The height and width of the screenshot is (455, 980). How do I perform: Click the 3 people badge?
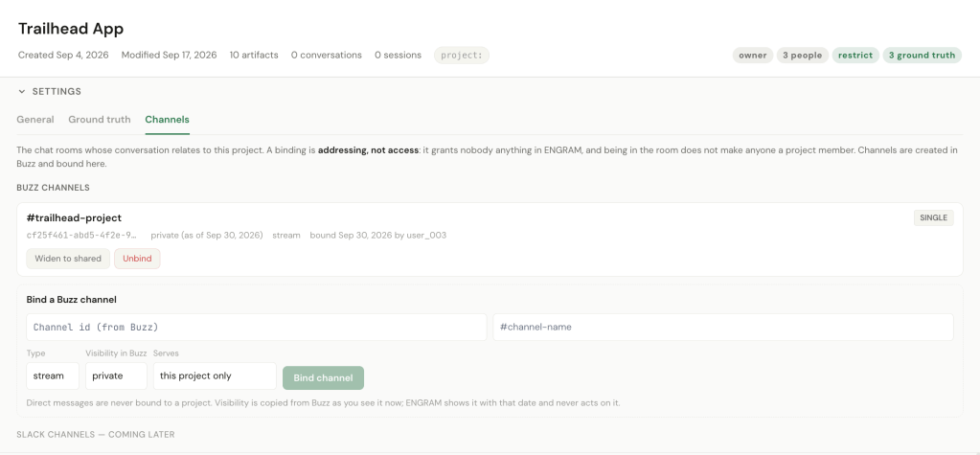pyautogui.click(x=802, y=55)
